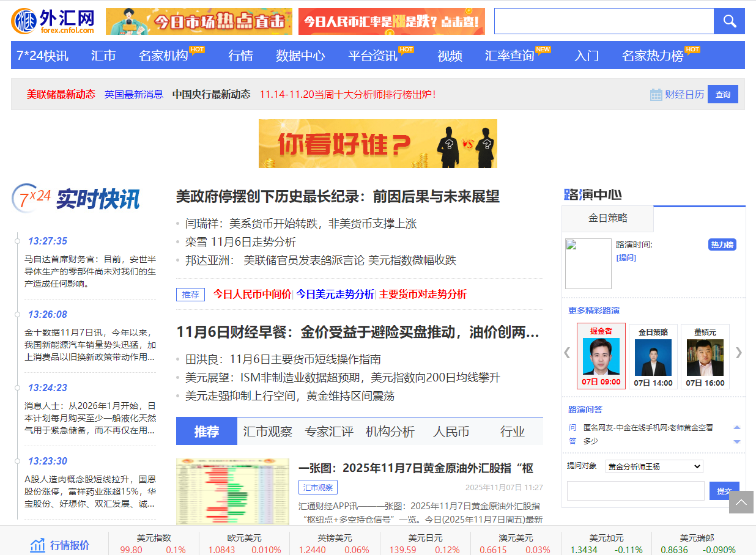Open the 提问对象 analyst dropdown
Screen dimensions: 756x555
[654, 466]
